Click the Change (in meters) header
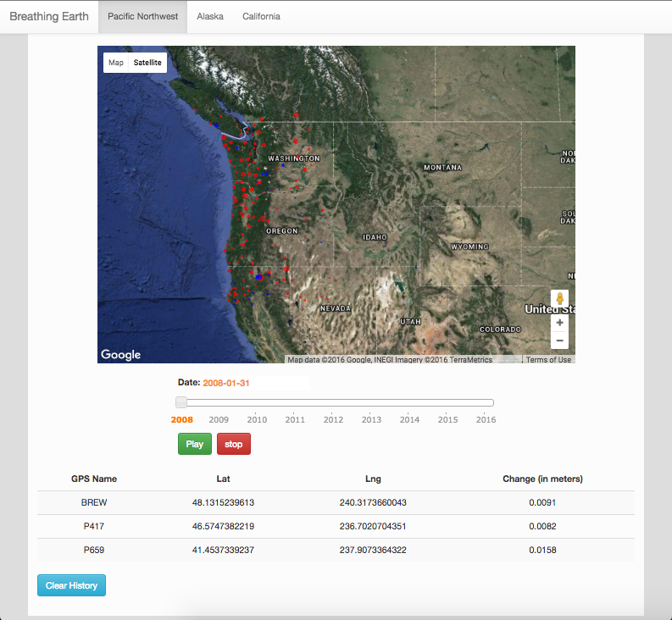 click(x=542, y=479)
